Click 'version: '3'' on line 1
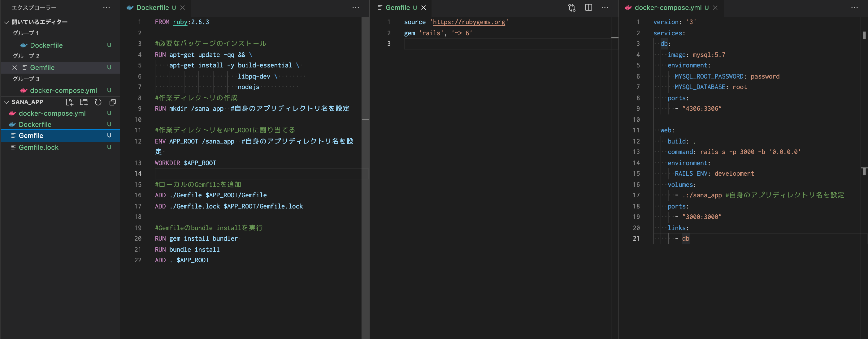Screen dimensions: 868x339 click(x=675, y=22)
